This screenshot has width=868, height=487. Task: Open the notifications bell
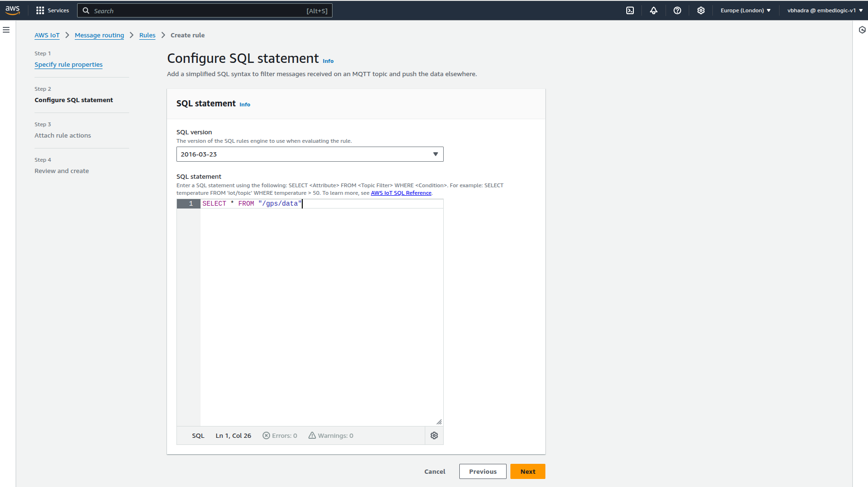[x=654, y=10]
